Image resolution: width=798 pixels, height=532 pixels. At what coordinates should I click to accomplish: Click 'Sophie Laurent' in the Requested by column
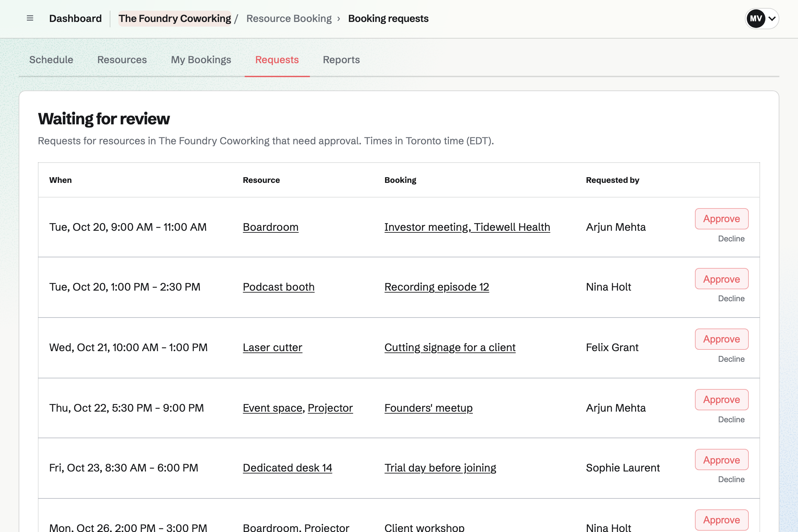(x=622, y=468)
